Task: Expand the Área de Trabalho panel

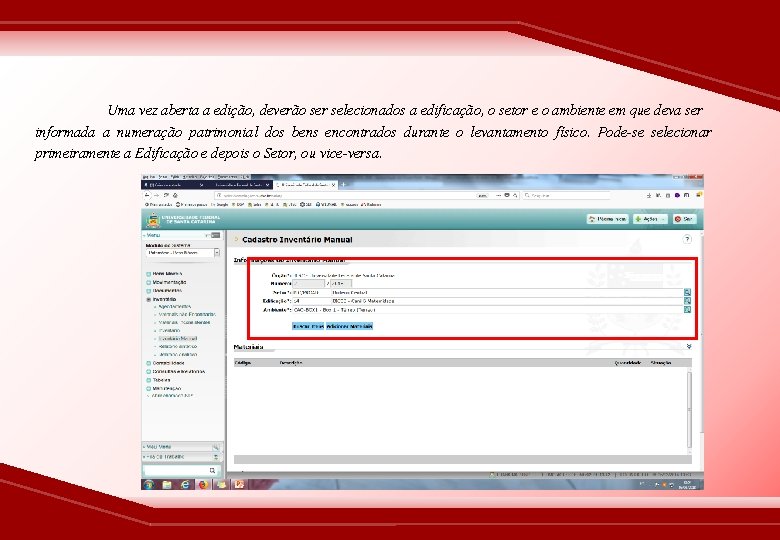Action: click(182, 456)
